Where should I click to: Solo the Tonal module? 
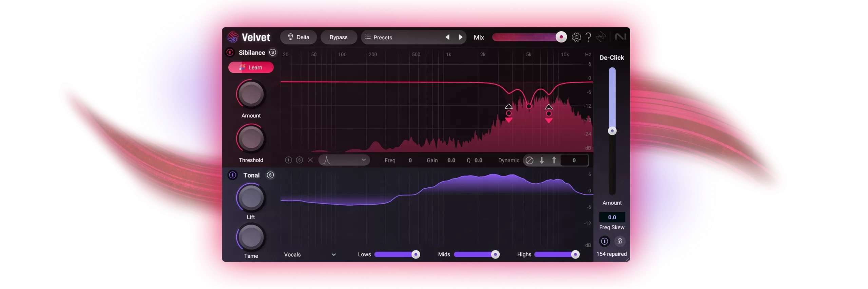(270, 175)
